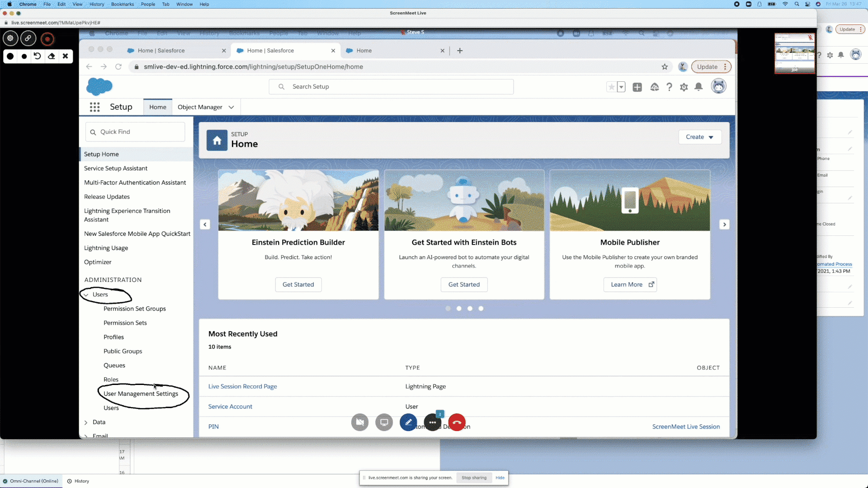Screen dimensions: 868x488
Task: Switch to first Home | Salesforce browser tab
Action: (x=176, y=51)
